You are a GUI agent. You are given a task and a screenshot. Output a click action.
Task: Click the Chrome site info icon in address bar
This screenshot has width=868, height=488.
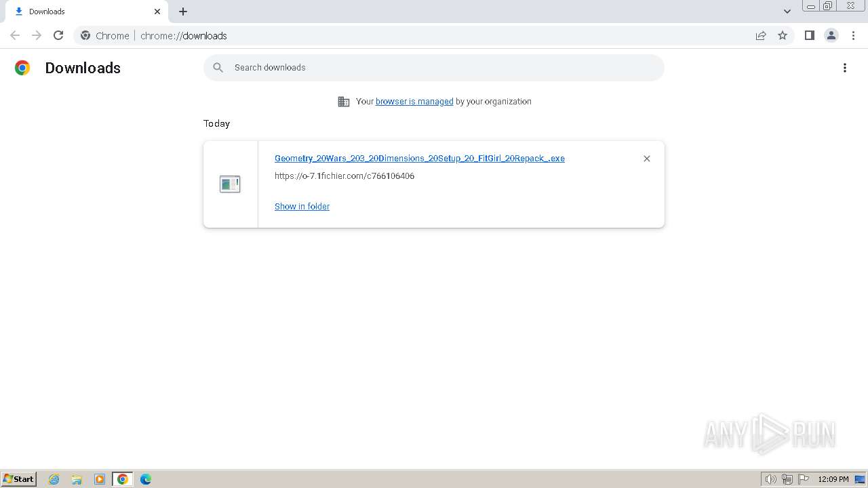(85, 35)
